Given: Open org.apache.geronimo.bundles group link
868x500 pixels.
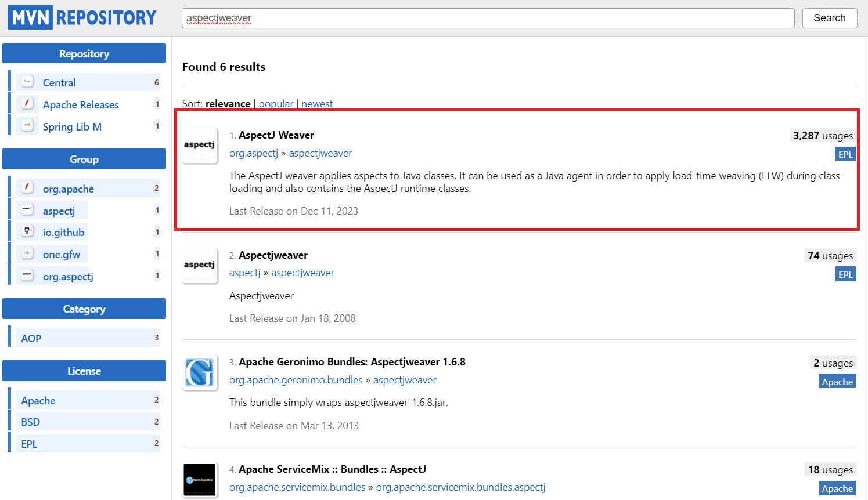Looking at the screenshot, I should 296,380.
